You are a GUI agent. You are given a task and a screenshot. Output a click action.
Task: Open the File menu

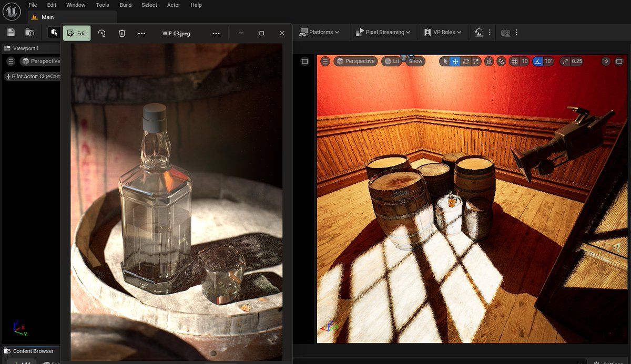pos(33,5)
